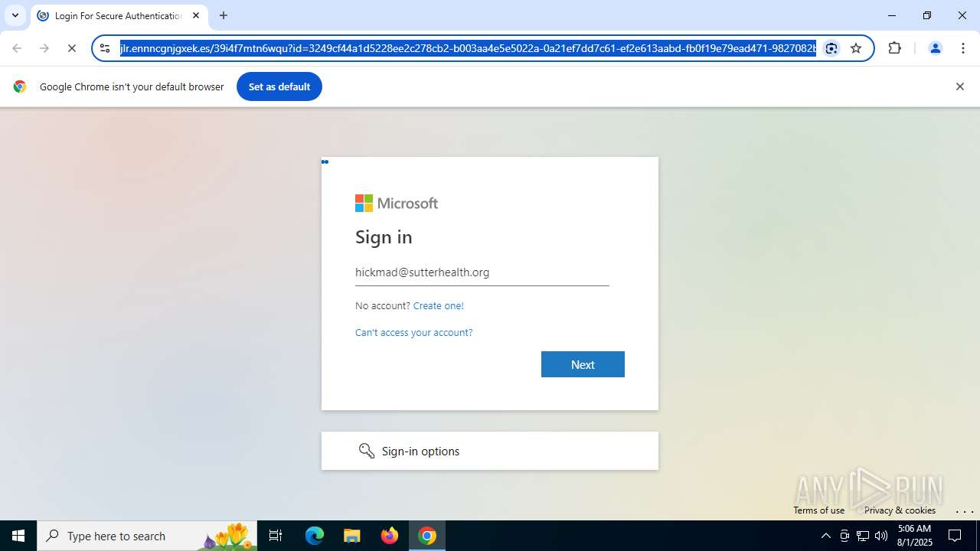Click the taskbar search box
Screen dimensions: 980x551
pyautogui.click(x=147, y=536)
